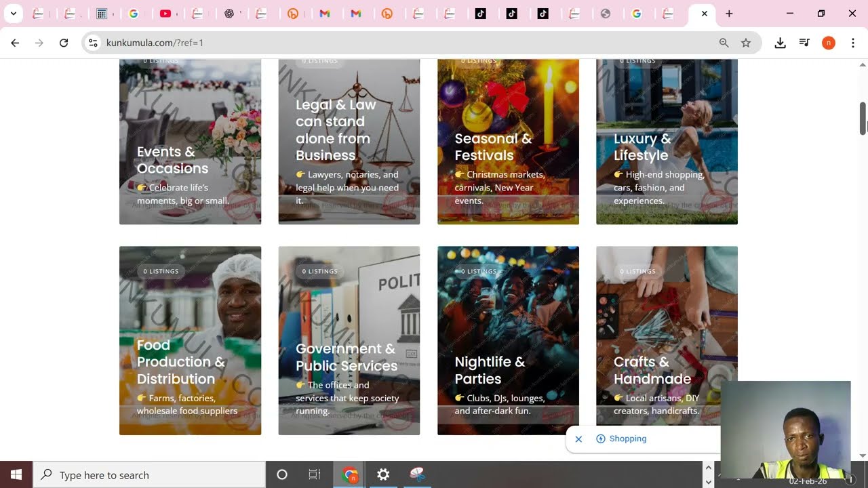The width and height of the screenshot is (868, 488).
Task: Click 'Christmas markets, carnivals' description text
Action: click(500, 187)
